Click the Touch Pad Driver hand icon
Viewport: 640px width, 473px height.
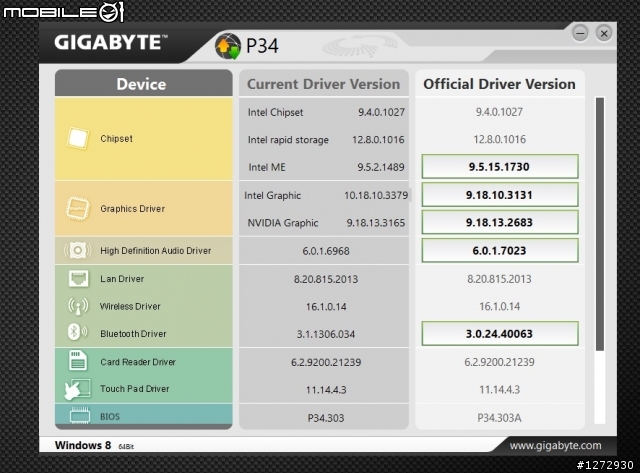click(x=77, y=389)
